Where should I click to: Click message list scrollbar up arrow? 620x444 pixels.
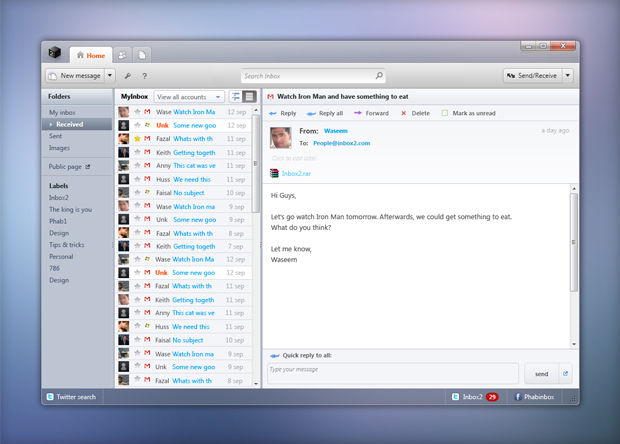tap(256, 110)
